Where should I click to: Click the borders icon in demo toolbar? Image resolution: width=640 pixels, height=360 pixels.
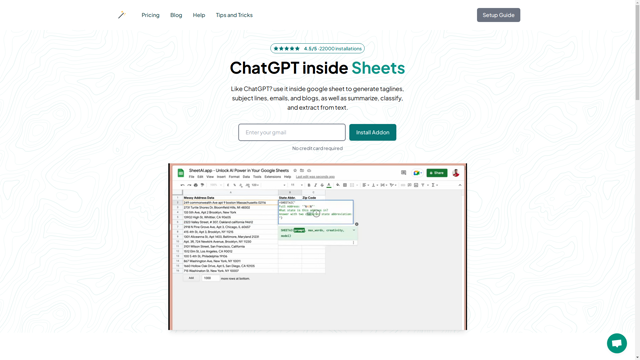345,185
